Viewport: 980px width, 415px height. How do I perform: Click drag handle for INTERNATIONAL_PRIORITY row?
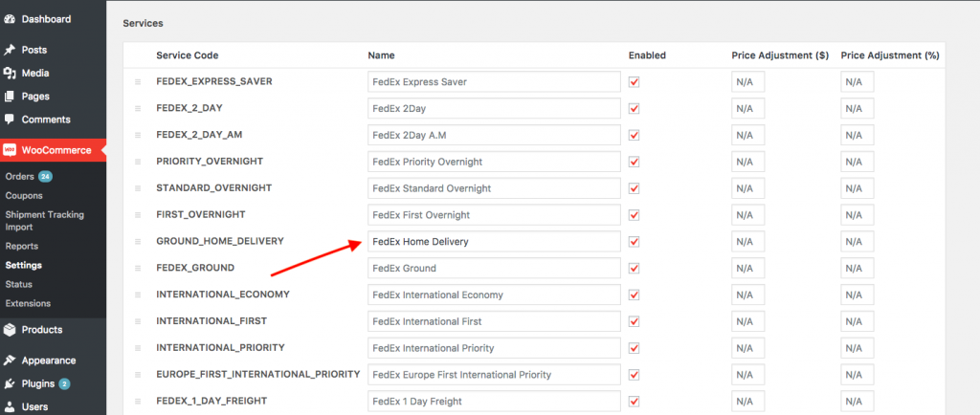(x=138, y=348)
